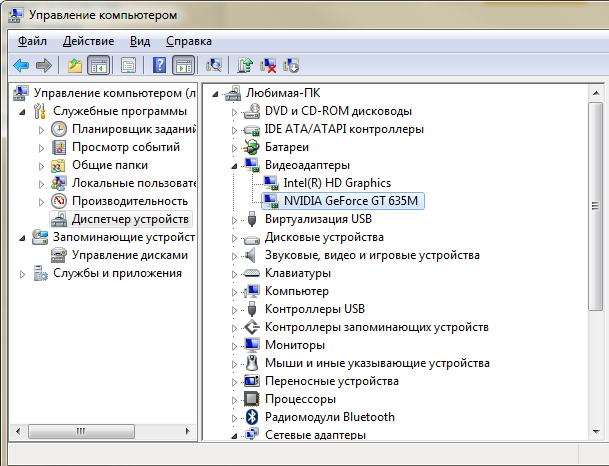
Task: Expand Звуковые, видео и игровые устройства
Action: tap(234, 256)
